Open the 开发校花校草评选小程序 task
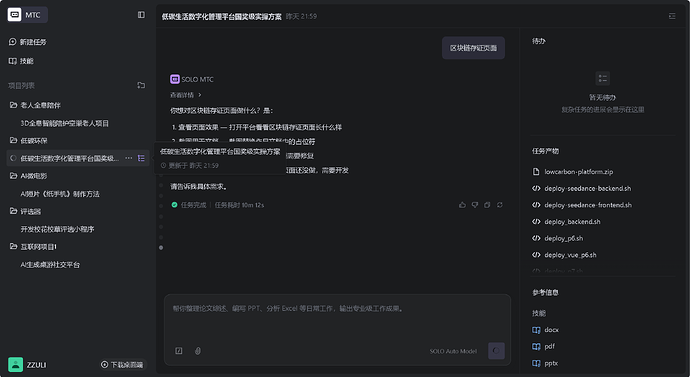Viewport: 690px width, 377px height. [x=57, y=229]
